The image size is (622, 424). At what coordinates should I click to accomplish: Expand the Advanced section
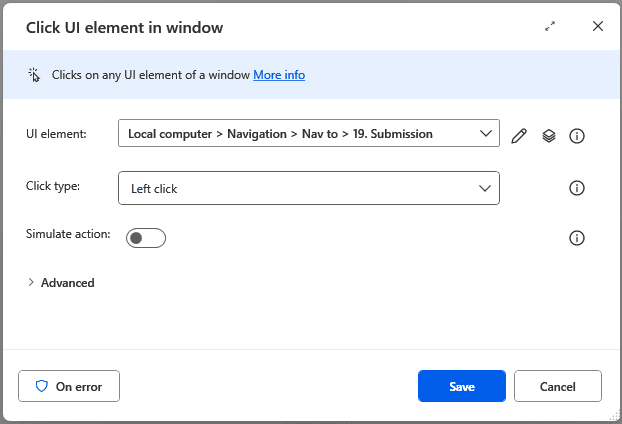[x=61, y=283]
